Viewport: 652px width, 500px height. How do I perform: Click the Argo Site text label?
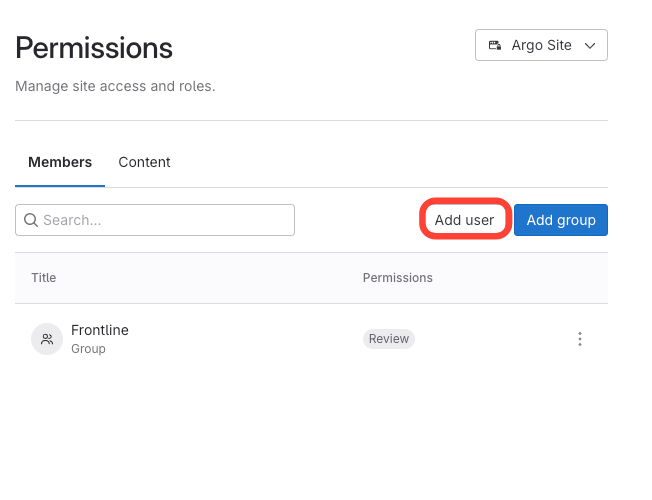[542, 45]
